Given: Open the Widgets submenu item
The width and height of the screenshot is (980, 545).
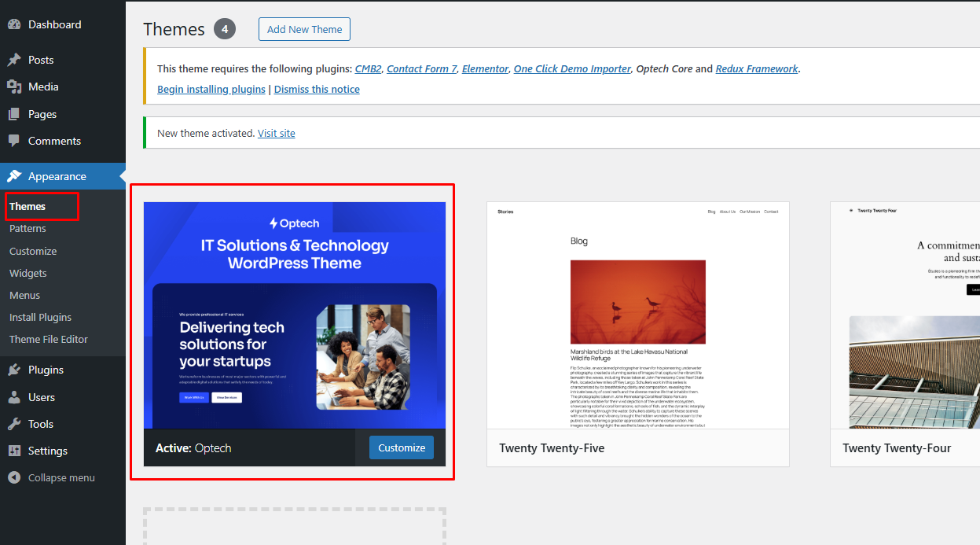Looking at the screenshot, I should [28, 273].
